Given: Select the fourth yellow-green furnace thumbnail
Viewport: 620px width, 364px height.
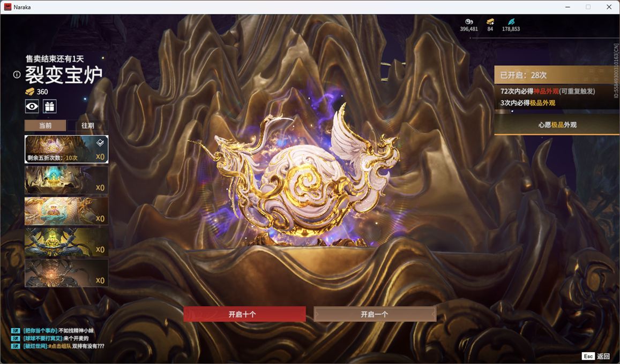Looking at the screenshot, I should (x=66, y=242).
